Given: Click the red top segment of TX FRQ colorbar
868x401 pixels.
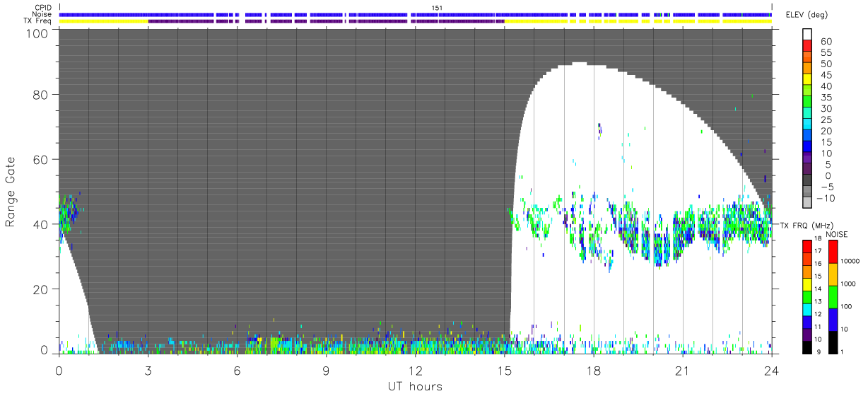Looking at the screenshot, I should click(x=807, y=246).
